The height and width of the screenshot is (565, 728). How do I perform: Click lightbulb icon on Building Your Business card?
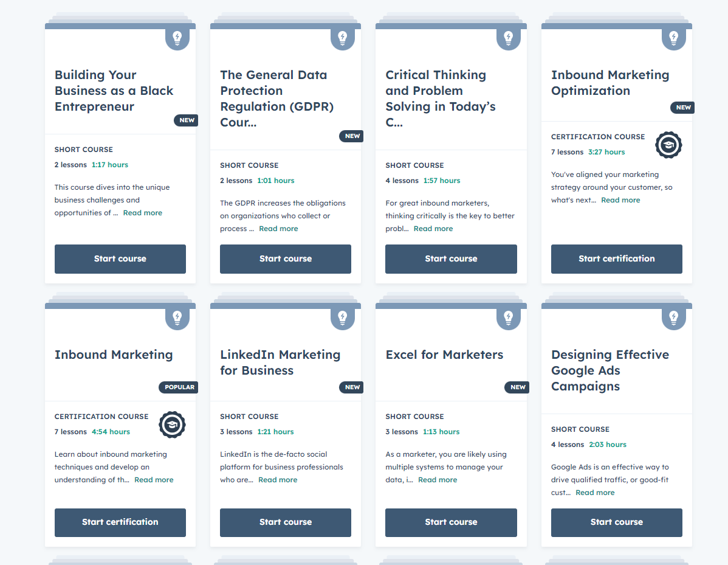[177, 38]
